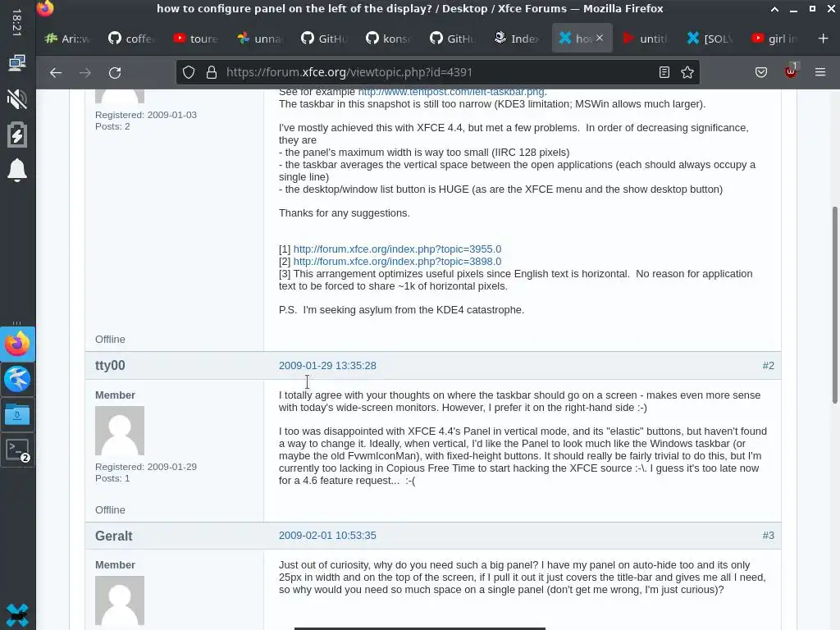The height and width of the screenshot is (630, 840).
Task: Open the #3 post permalink
Action: pyautogui.click(x=768, y=536)
